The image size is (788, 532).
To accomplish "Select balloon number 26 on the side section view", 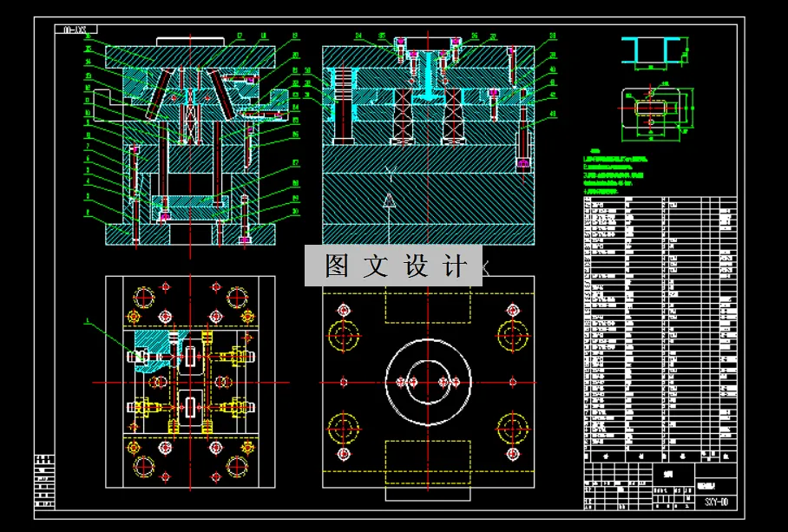I will [x=475, y=36].
